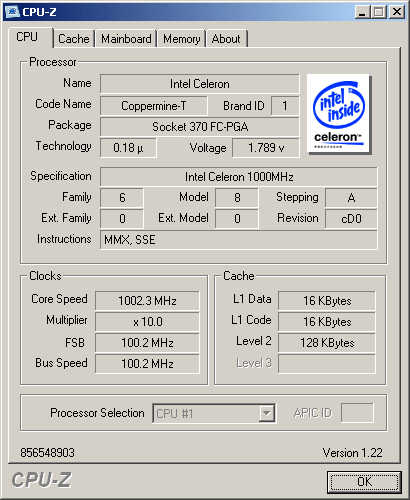This screenshot has height=500, width=410.
Task: Open the Memory tab
Action: [182, 39]
